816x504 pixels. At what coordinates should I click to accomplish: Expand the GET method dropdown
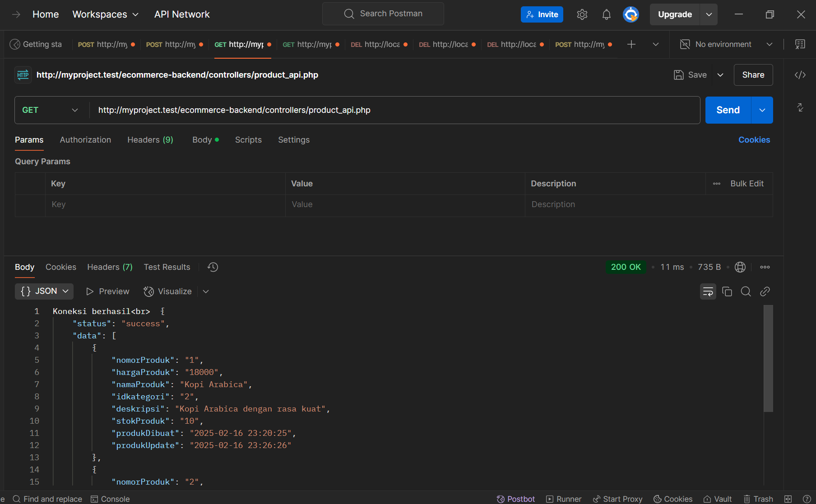(50, 110)
